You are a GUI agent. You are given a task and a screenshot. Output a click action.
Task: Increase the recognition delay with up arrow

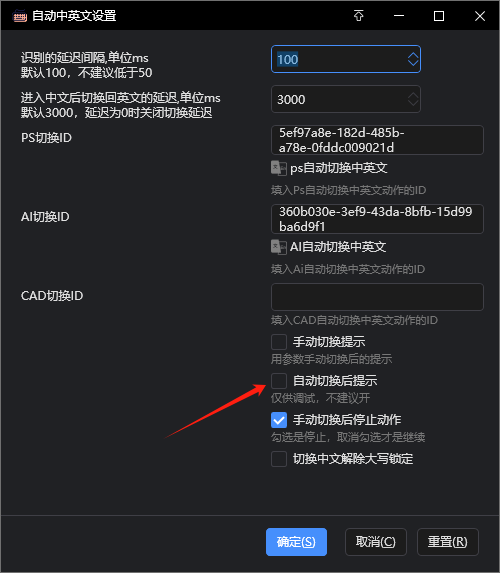(413, 55)
